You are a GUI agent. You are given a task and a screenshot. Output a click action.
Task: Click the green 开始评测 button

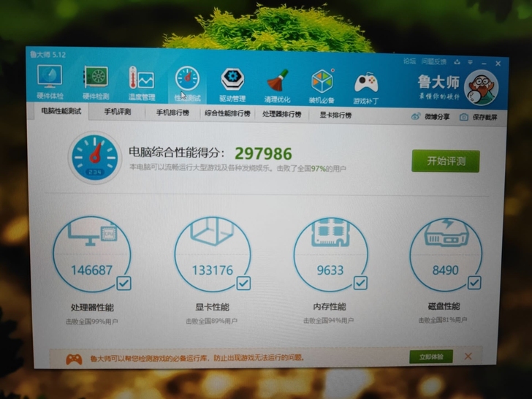coord(446,161)
